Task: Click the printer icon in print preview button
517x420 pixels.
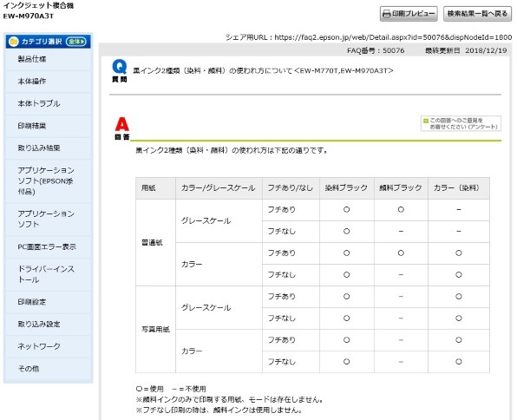Action: tap(386, 14)
